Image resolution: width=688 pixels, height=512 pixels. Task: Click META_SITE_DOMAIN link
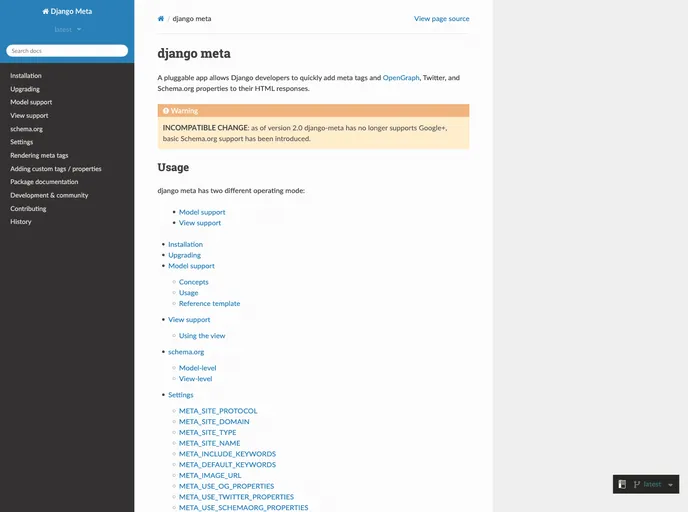click(x=214, y=422)
